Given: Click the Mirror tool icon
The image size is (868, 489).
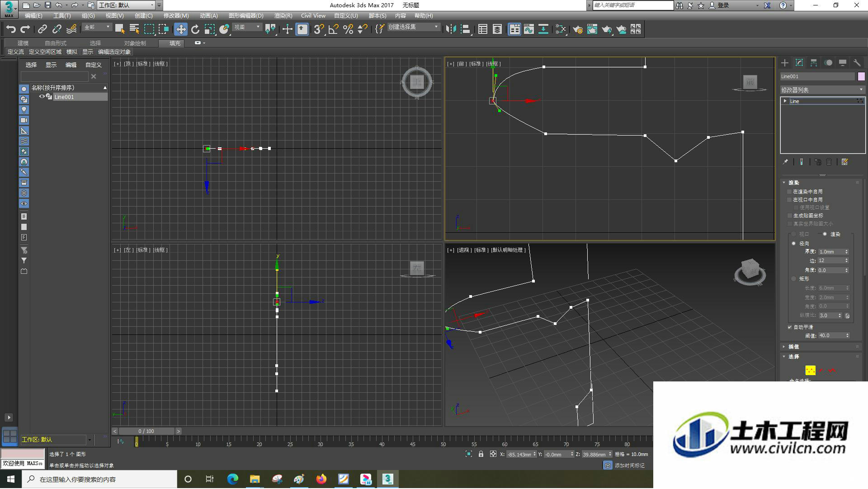Looking at the screenshot, I should 451,29.
